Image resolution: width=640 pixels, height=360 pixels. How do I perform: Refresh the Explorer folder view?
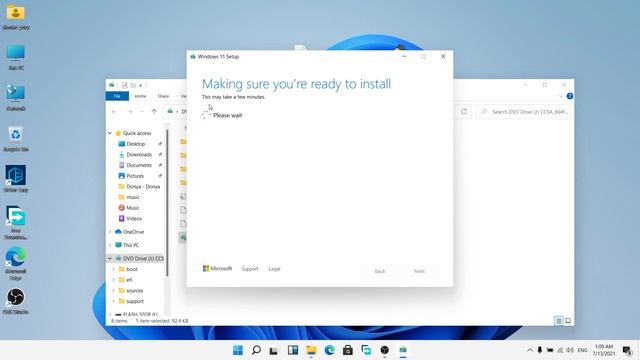tap(464, 111)
